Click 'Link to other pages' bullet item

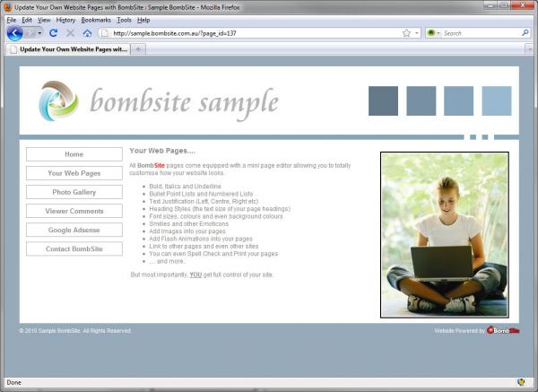204,247
